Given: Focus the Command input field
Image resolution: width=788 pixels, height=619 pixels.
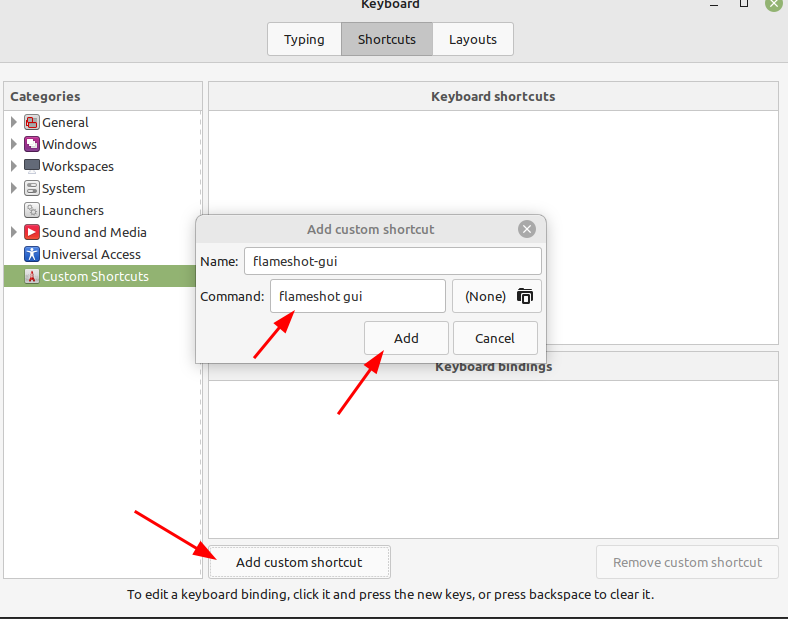Looking at the screenshot, I should click(357, 296).
